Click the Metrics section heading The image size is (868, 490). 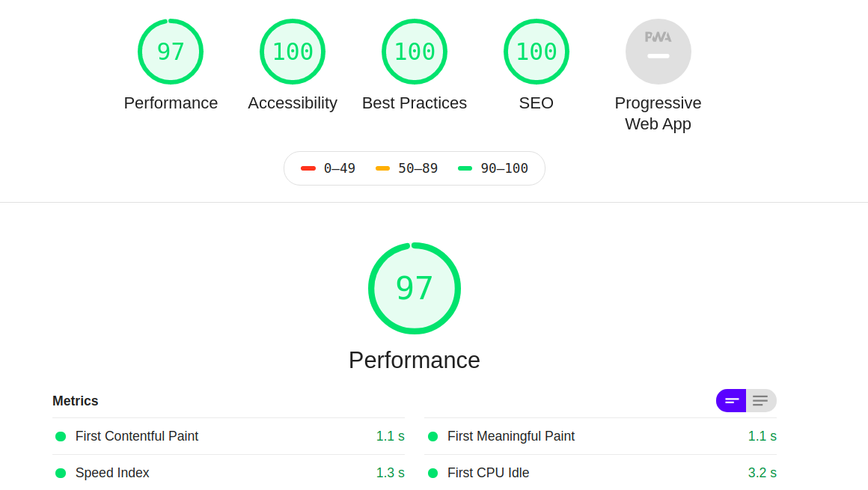(76, 401)
